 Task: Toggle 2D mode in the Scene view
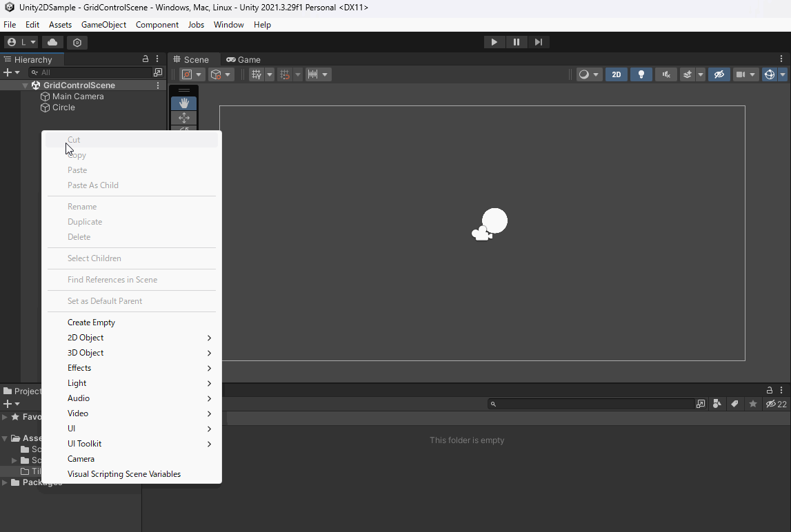coord(617,74)
